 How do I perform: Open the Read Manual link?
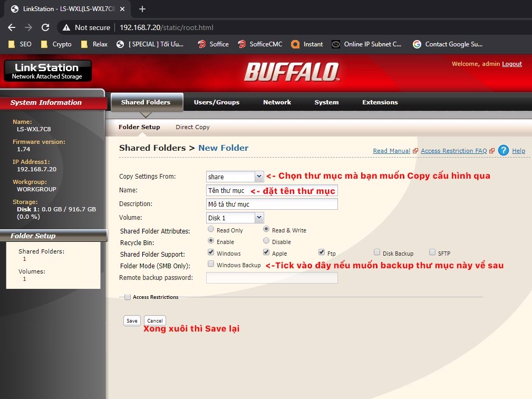[392, 151]
